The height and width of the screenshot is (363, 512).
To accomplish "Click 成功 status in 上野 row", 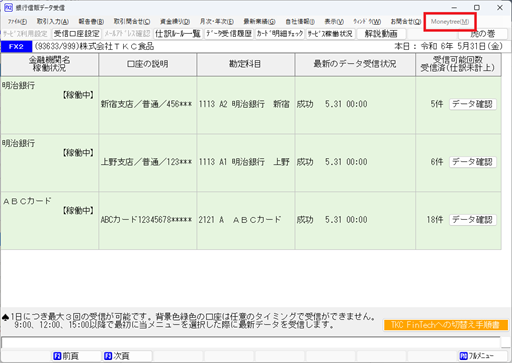I will [305, 162].
